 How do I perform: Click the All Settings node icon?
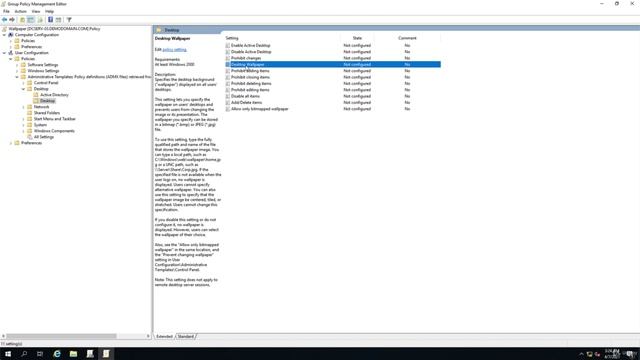pyautogui.click(x=30, y=137)
